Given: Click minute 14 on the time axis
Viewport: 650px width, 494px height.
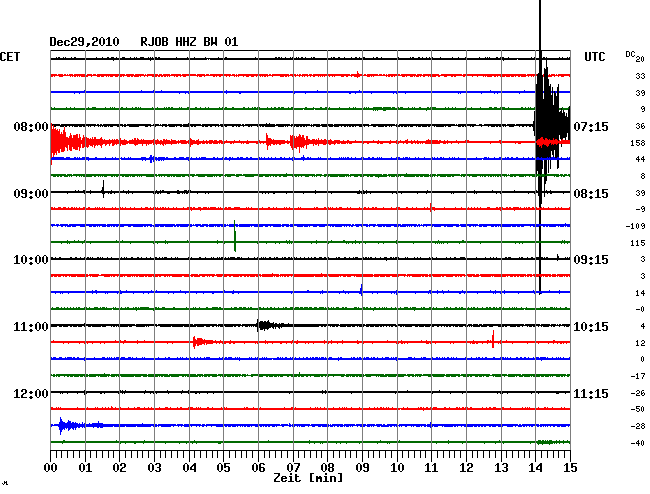Looking at the screenshot, I should tap(535, 468).
